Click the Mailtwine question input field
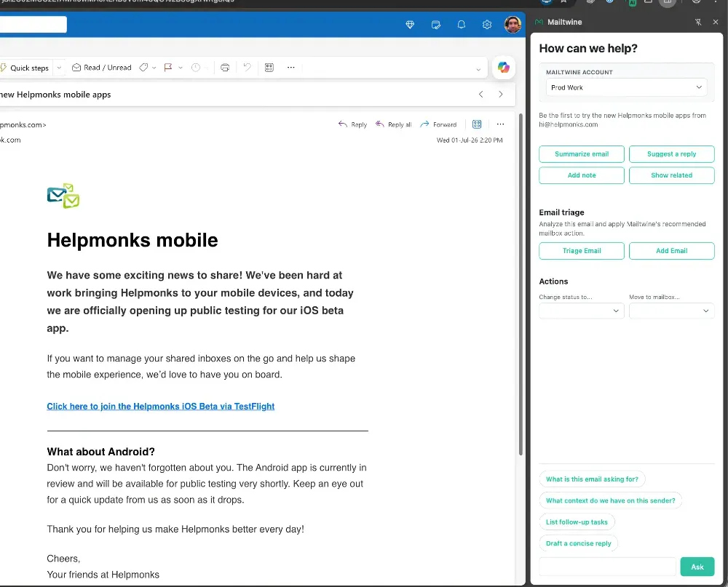Image resolution: width=728 pixels, height=587 pixels. click(607, 567)
